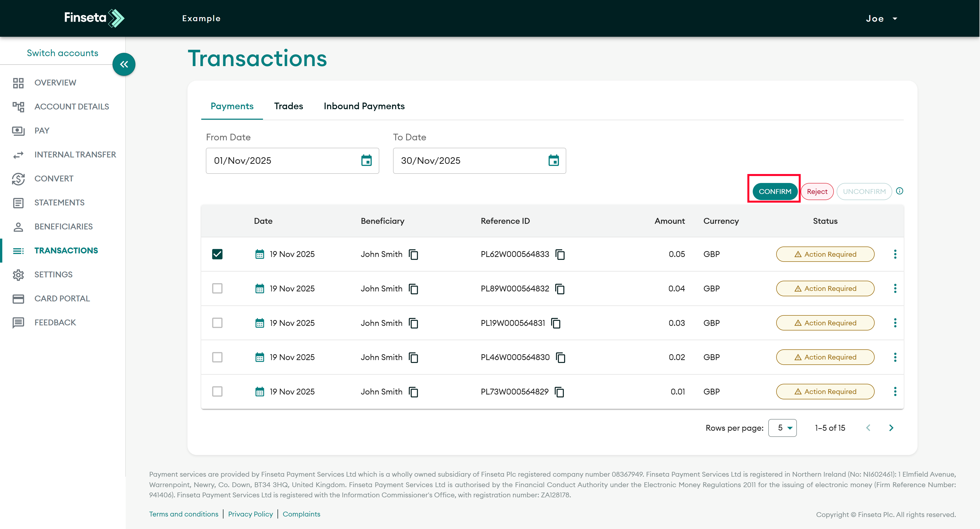Open the Convert currency sidebar icon
The image size is (980, 529).
click(x=18, y=178)
